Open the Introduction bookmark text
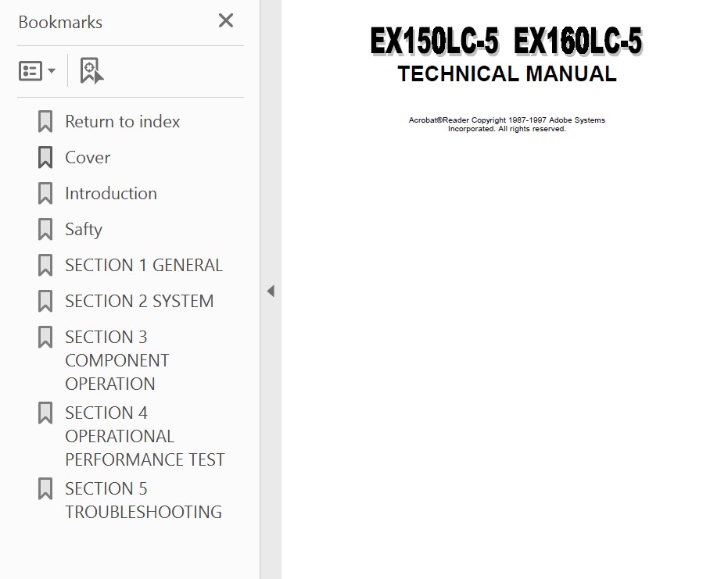Image resolution: width=728 pixels, height=579 pixels. [x=110, y=194]
